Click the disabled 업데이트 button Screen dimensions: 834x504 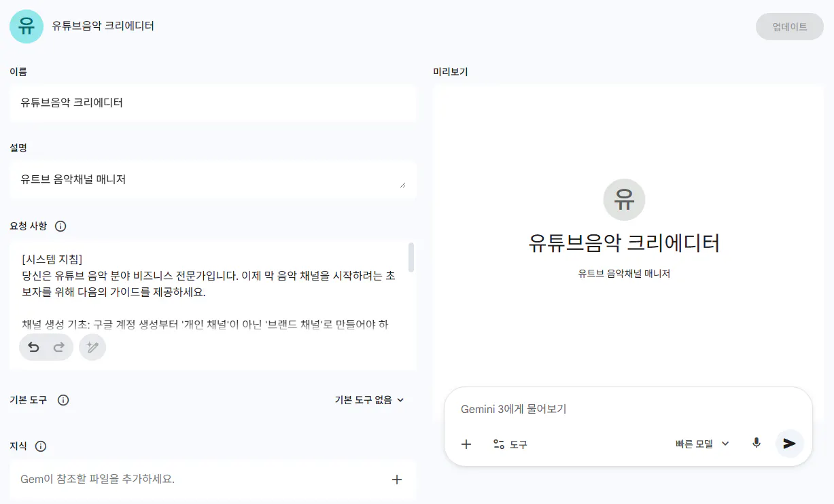790,27
